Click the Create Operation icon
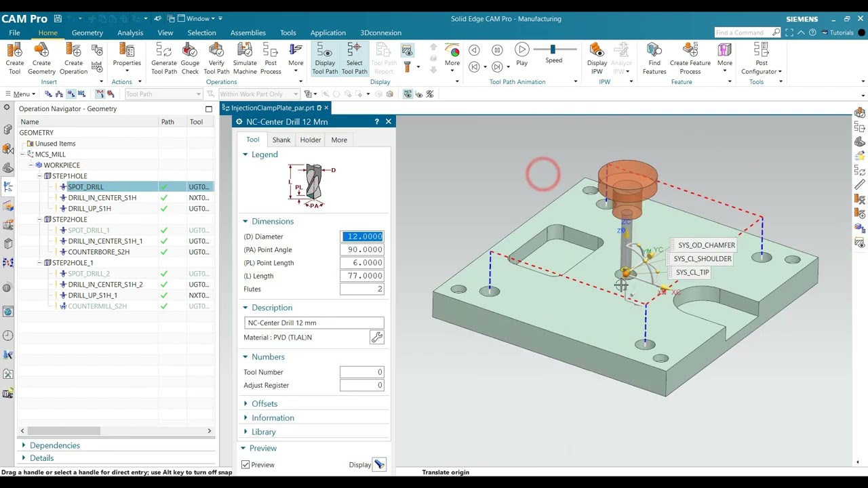 click(x=73, y=58)
